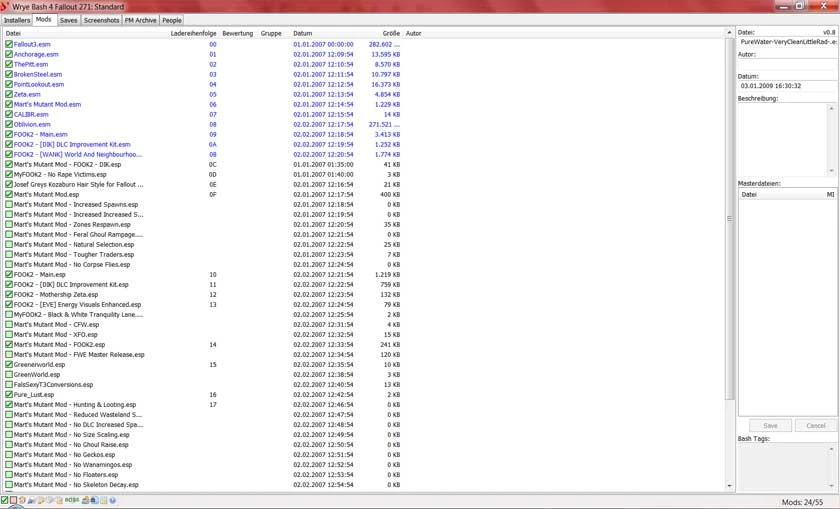This screenshot has height=509, width=840.
Task: Uncheck the Fallout3.esm mod checkbox
Action: 9,44
